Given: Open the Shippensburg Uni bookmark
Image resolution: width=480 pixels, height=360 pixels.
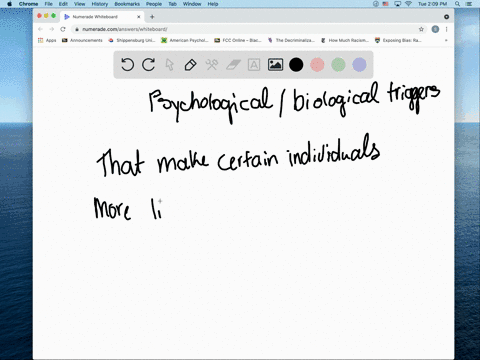Looking at the screenshot, I should (132, 40).
